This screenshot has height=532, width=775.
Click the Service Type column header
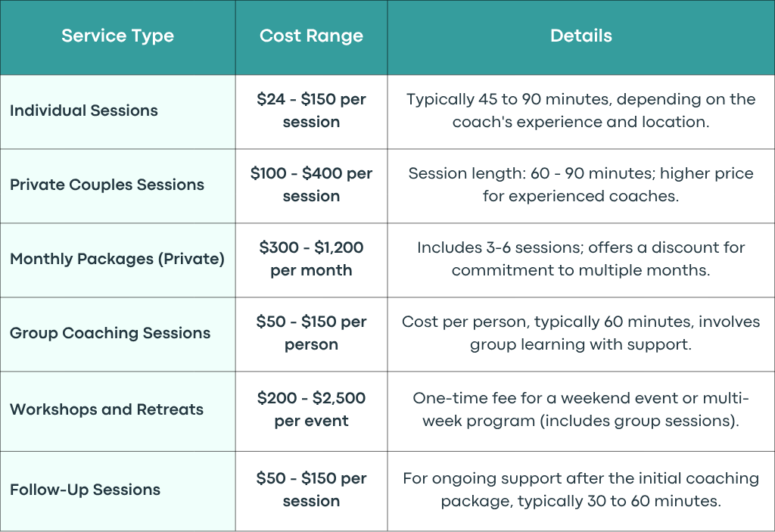pyautogui.click(x=117, y=36)
